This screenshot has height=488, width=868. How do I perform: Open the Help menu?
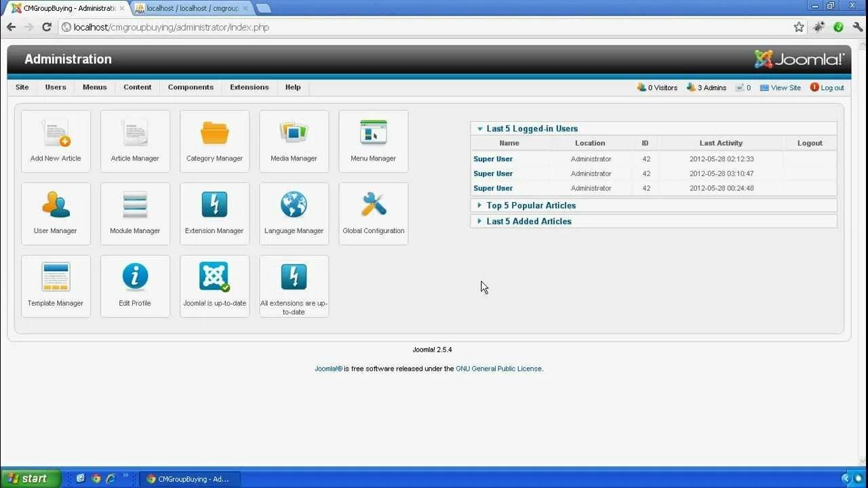pyautogui.click(x=293, y=87)
